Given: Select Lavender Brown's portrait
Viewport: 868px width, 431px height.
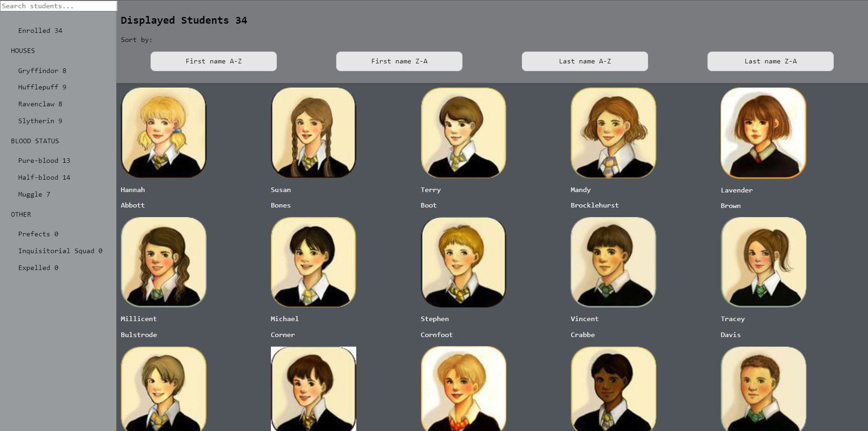Looking at the screenshot, I should tap(763, 133).
